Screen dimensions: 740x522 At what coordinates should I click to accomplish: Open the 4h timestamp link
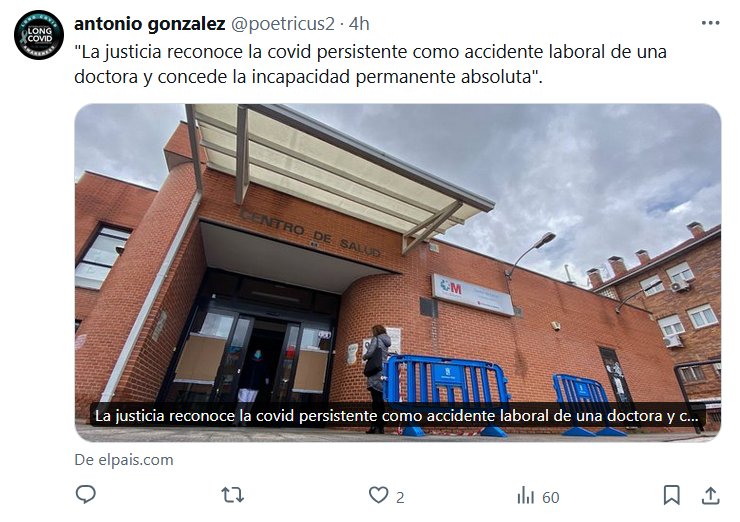point(359,24)
